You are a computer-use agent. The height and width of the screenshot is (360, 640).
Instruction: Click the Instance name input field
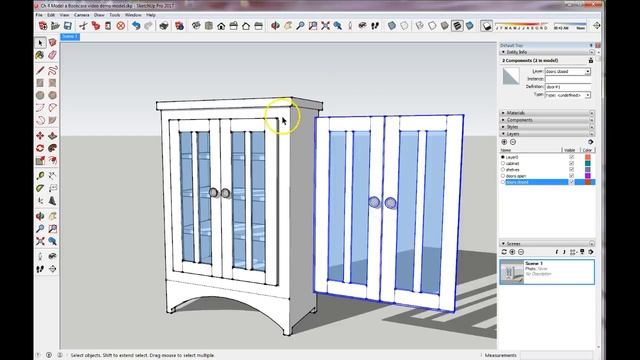(568, 79)
